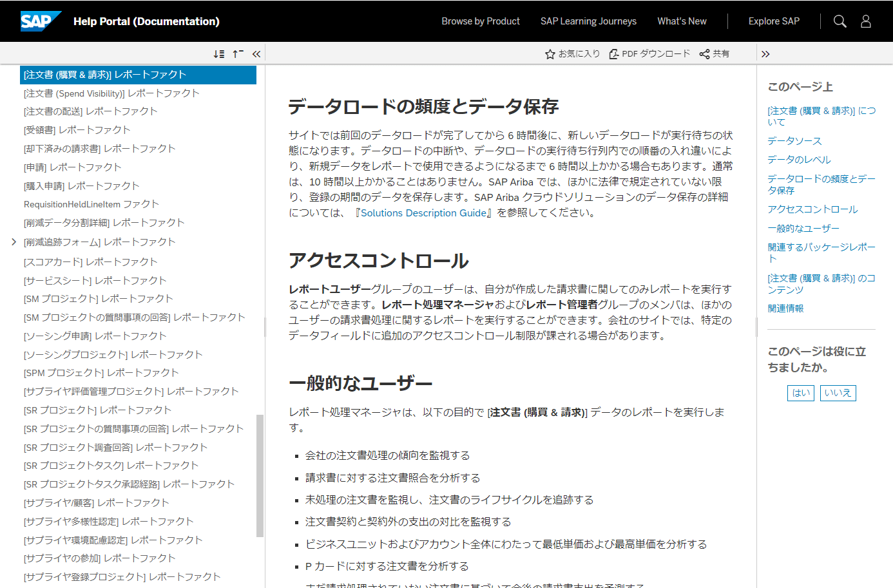Open What's New

[x=682, y=21]
